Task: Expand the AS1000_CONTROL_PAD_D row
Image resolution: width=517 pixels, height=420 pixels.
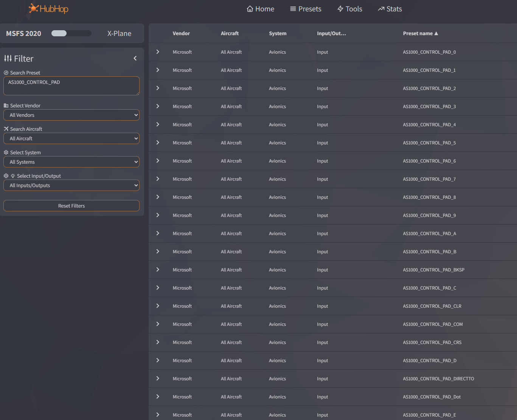Action: click(158, 360)
